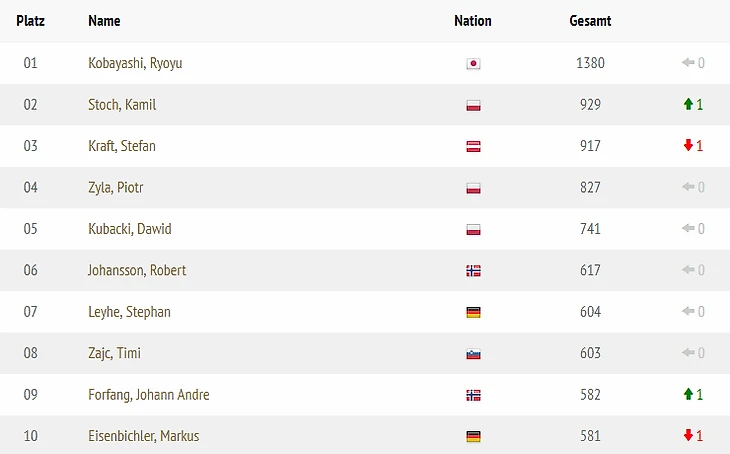Viewport: 730px width, 454px height.
Task: Click green up arrow for Forfang
Action: pos(688,395)
